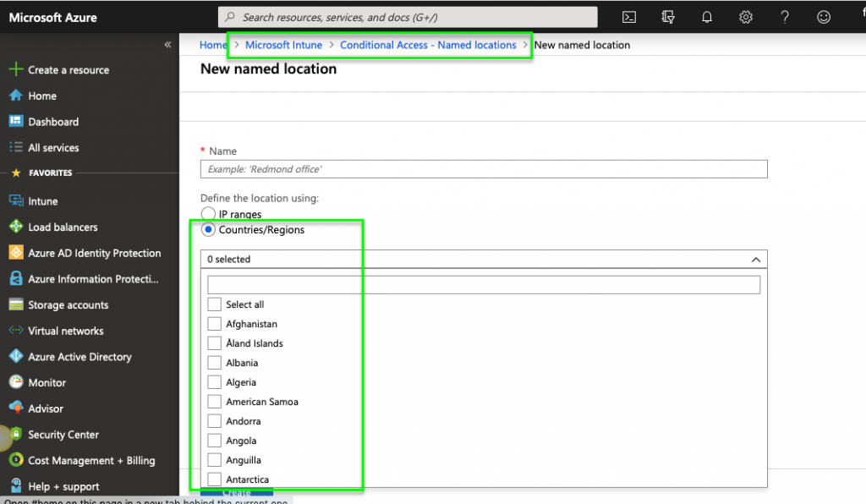The height and width of the screenshot is (504, 866).
Task: Open All services in the sidebar
Action: [x=53, y=148]
